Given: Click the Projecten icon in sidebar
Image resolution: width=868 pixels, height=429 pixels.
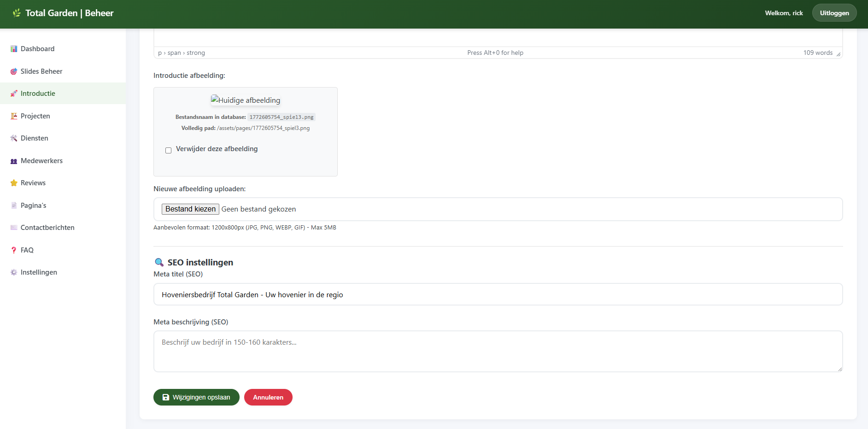Looking at the screenshot, I should [x=14, y=116].
